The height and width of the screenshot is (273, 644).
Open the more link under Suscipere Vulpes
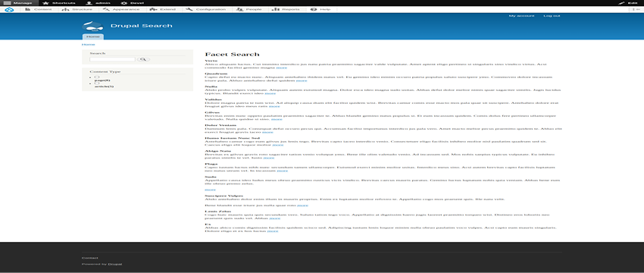pos(303,205)
